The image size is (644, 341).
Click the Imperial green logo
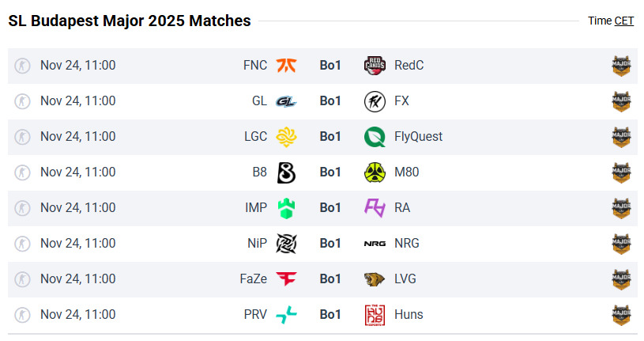point(286,208)
